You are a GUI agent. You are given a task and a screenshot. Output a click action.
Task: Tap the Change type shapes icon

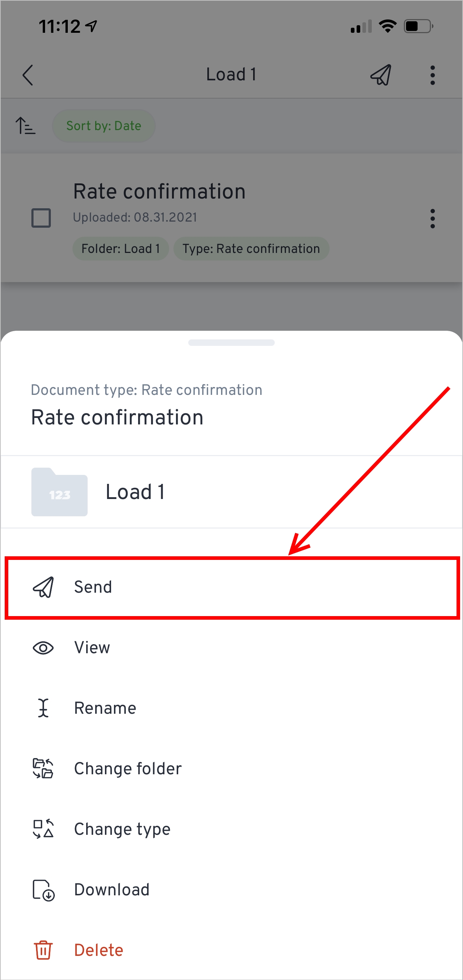[x=43, y=829]
